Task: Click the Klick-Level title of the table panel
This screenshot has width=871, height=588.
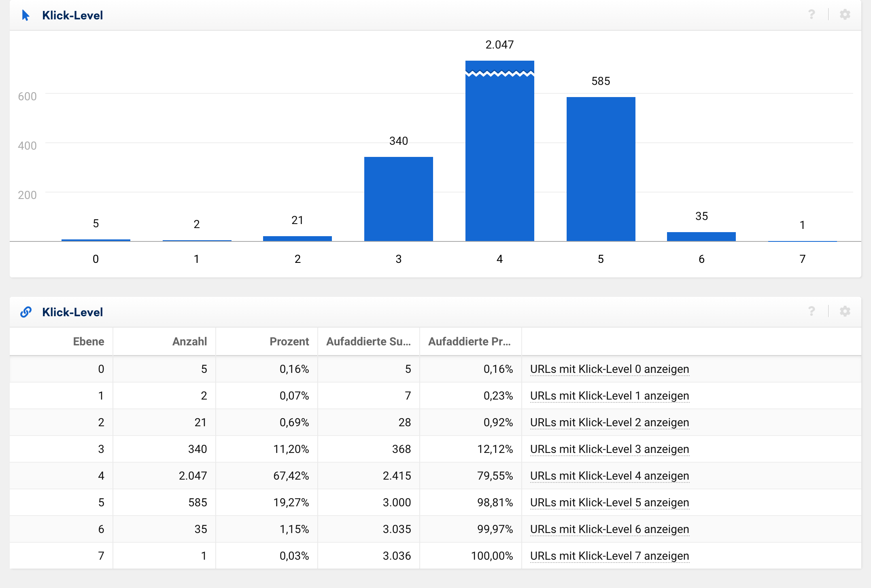Action: tap(72, 312)
